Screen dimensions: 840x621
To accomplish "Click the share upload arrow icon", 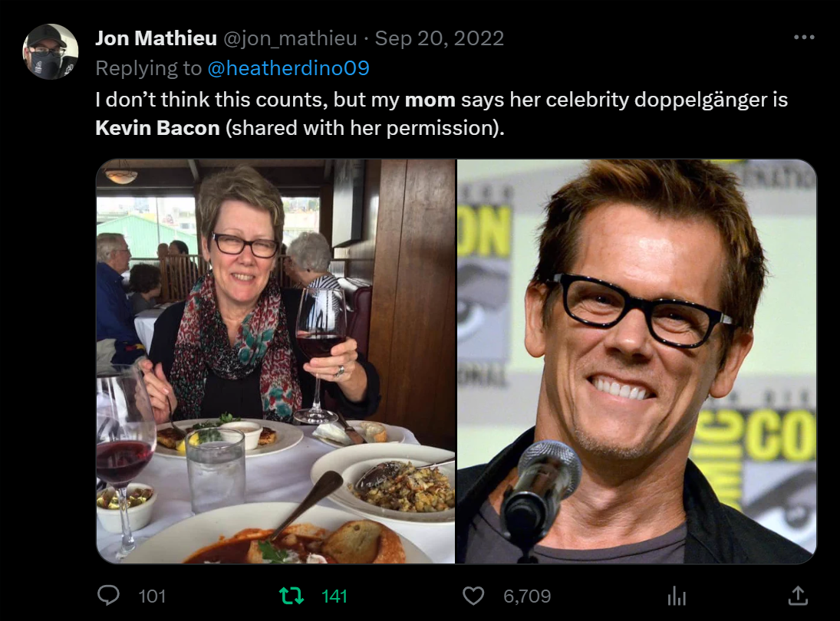I will pyautogui.click(x=798, y=595).
